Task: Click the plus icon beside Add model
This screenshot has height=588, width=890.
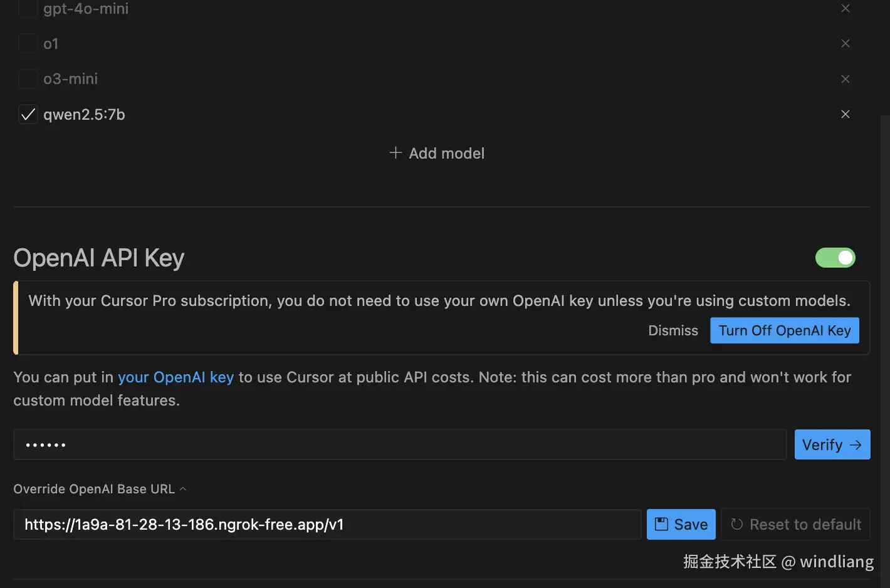Action: pos(395,153)
